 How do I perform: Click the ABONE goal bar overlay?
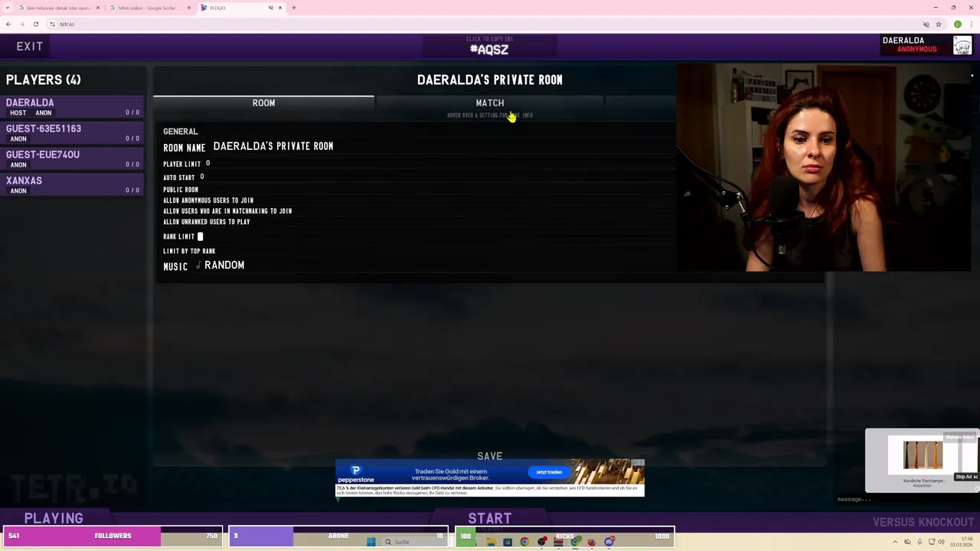[338, 536]
